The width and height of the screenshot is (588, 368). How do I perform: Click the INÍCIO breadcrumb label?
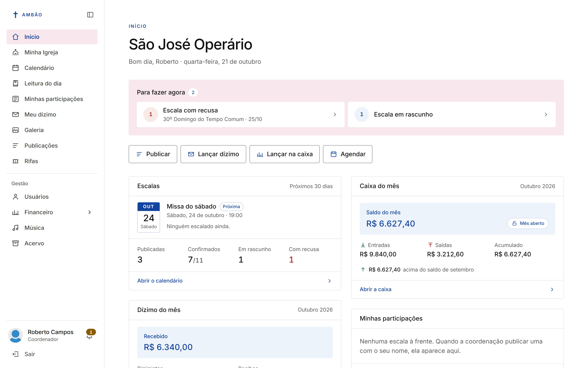pyautogui.click(x=138, y=26)
